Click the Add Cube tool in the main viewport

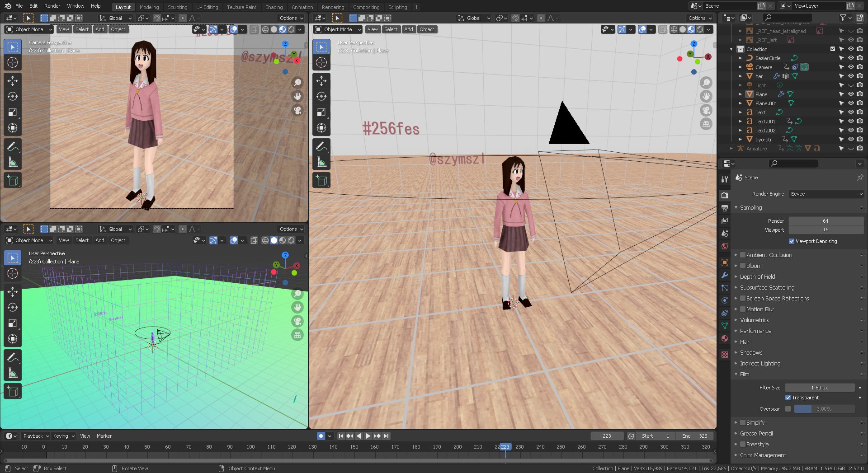[x=321, y=181]
